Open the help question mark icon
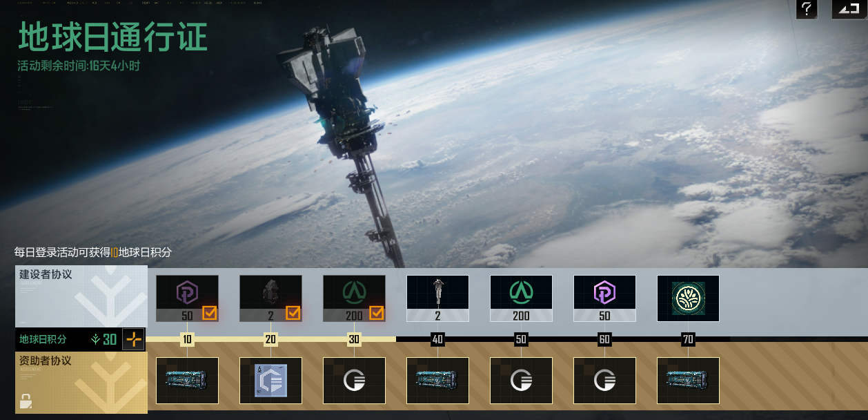868x420 pixels. coord(807,9)
